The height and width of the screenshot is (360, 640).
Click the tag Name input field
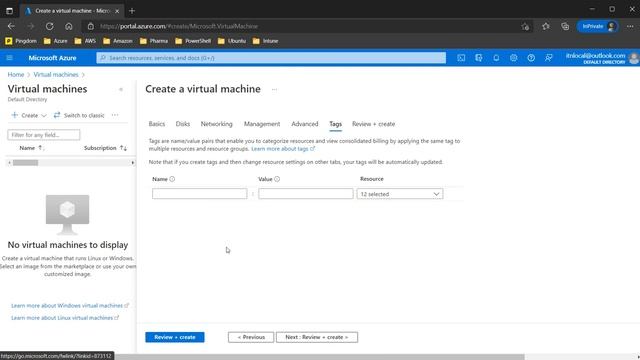pos(200,193)
